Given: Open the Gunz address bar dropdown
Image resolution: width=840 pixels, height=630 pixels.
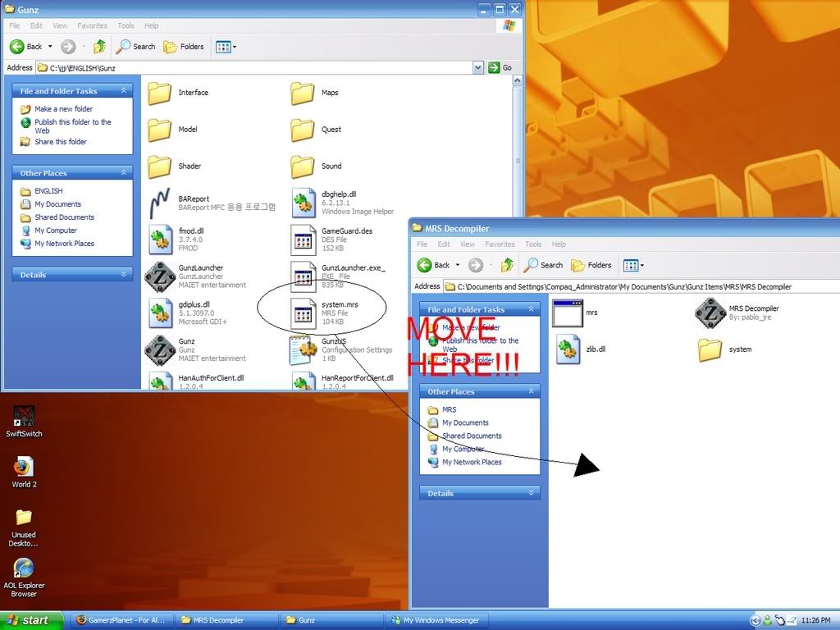Looking at the screenshot, I should click(x=478, y=67).
